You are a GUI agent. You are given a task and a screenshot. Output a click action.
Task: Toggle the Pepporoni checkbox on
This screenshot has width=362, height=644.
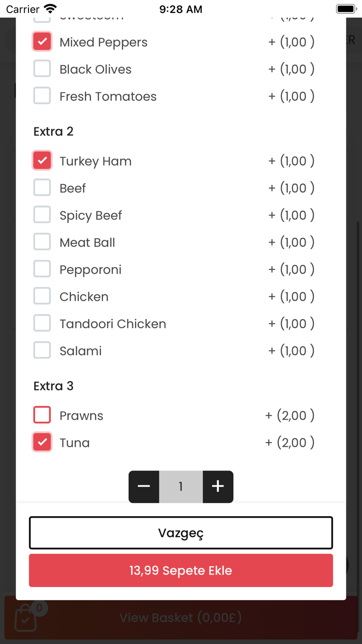tap(42, 269)
